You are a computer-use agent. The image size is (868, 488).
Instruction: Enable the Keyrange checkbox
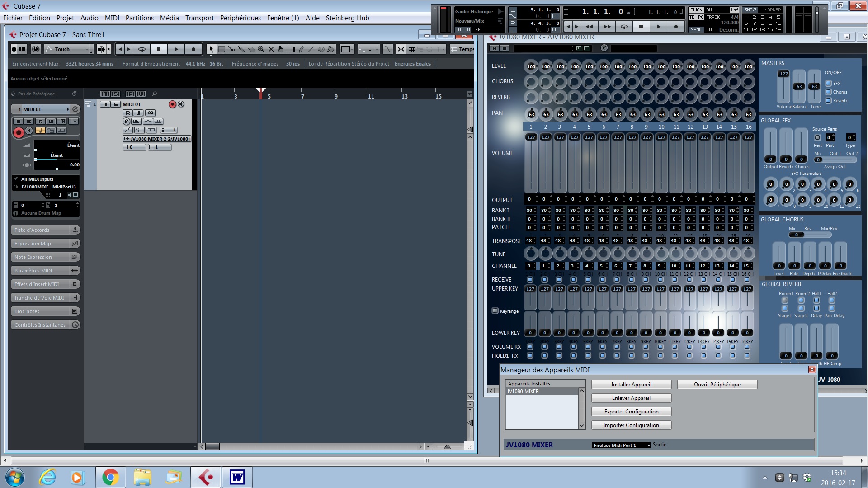(495, 311)
